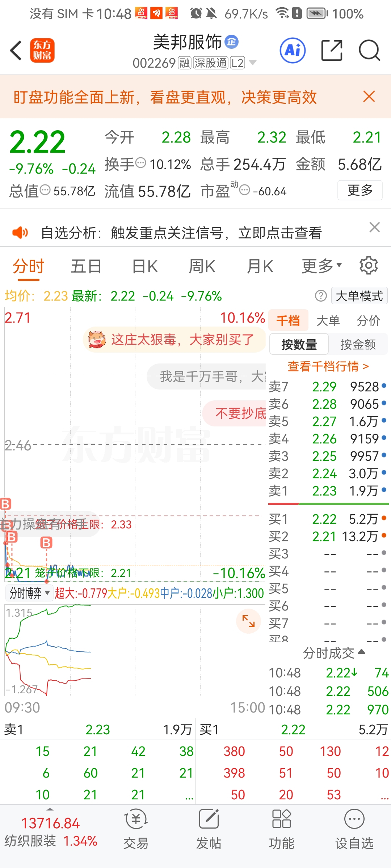The height and width of the screenshot is (868, 391).
Task: Open the 东方财富 logo home
Action: coord(42,50)
